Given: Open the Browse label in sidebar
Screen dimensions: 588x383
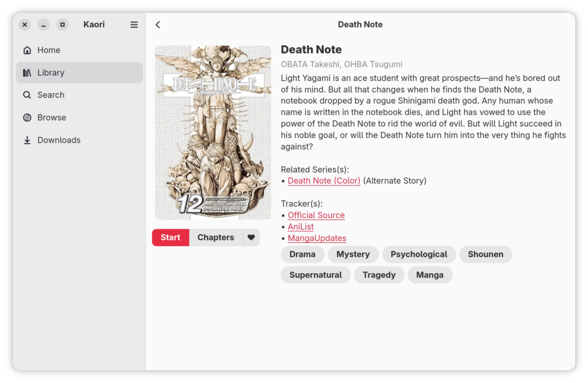Looking at the screenshot, I should (52, 117).
